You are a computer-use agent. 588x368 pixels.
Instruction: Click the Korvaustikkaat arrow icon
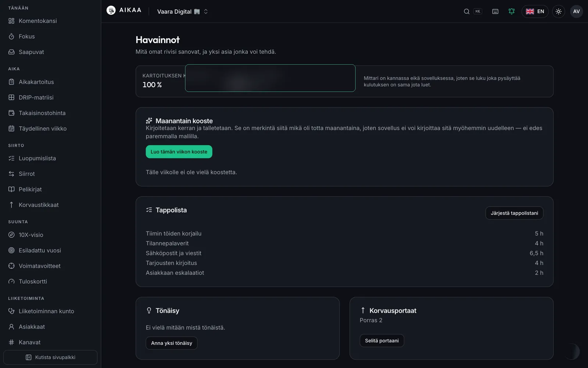tap(11, 205)
